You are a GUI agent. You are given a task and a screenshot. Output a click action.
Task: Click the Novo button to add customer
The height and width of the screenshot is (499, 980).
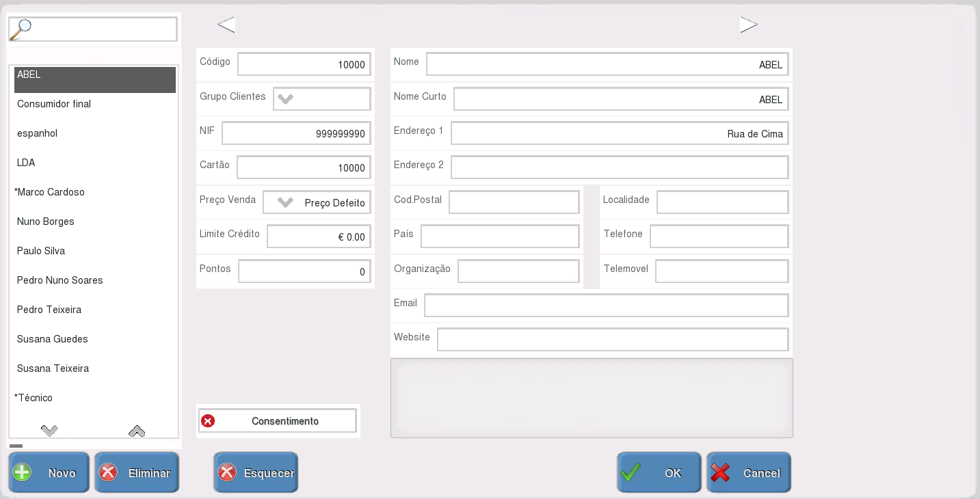tap(49, 472)
